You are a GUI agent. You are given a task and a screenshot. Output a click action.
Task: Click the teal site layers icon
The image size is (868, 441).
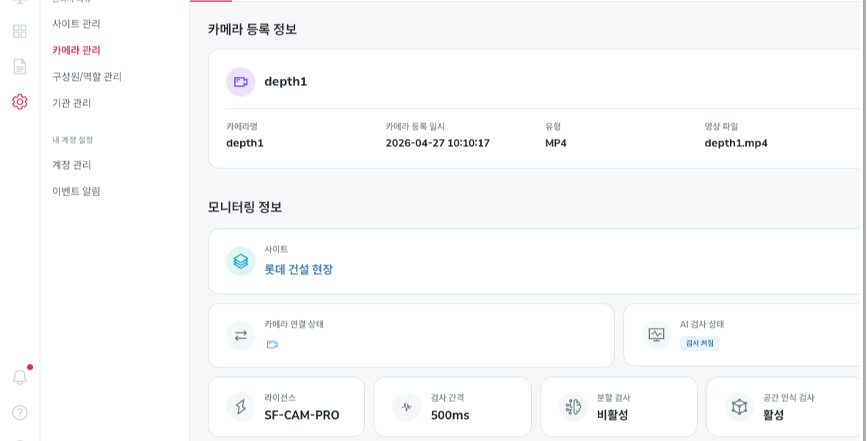point(241,262)
